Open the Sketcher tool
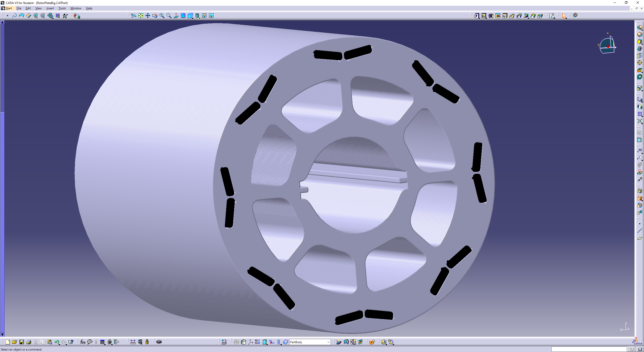 (x=552, y=16)
